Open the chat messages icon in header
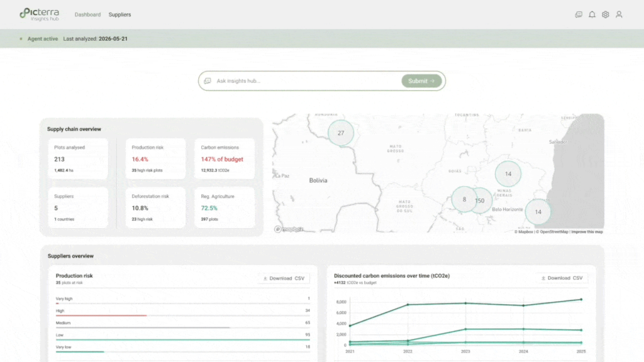This screenshot has width=644, height=362. [579, 14]
